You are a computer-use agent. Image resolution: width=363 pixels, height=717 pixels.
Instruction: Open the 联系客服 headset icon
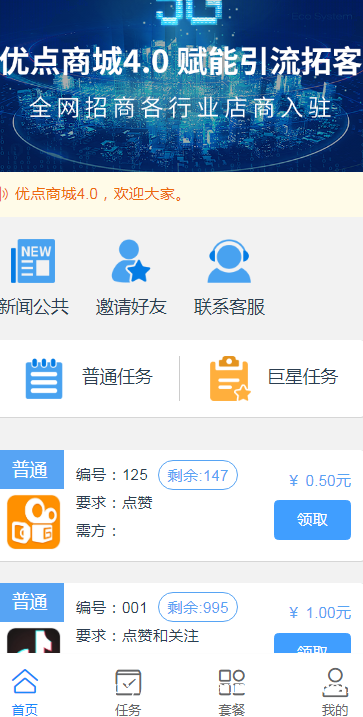(229, 261)
